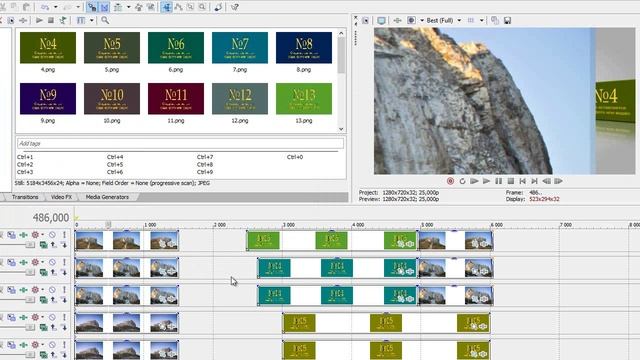640x360 pixels.
Task: Copy snapshot to clipboard icon
Action: 495,20
